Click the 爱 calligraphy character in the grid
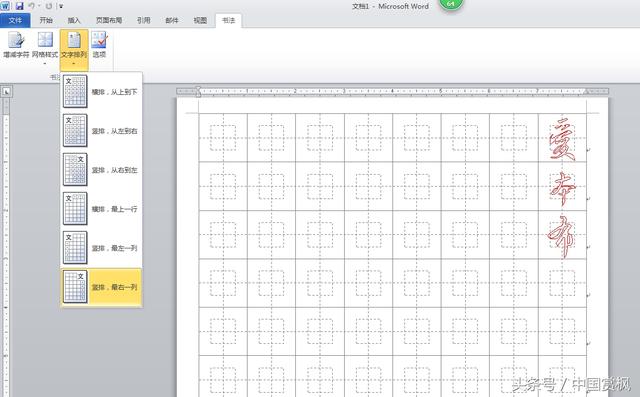This screenshot has width=640, height=397. 562,140
